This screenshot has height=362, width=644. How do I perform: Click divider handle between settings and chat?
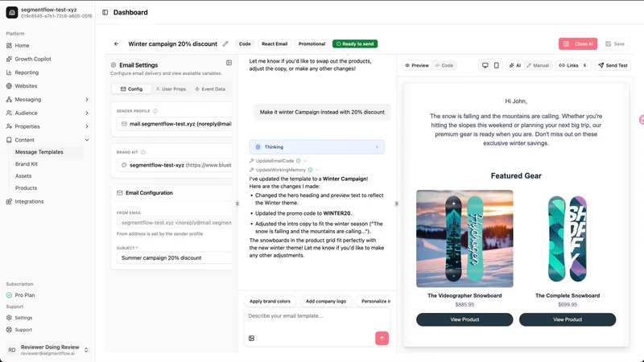pyautogui.click(x=237, y=204)
